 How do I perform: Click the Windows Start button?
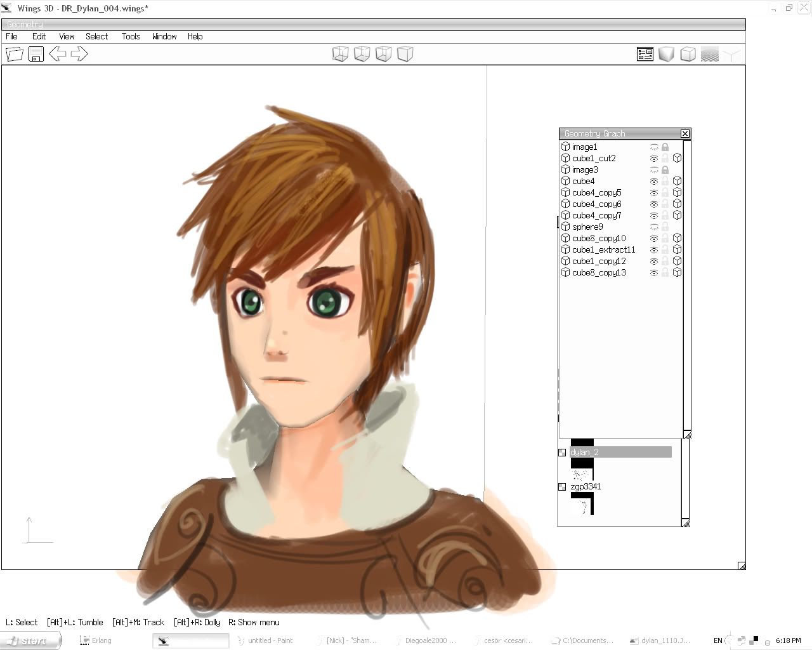coord(30,640)
